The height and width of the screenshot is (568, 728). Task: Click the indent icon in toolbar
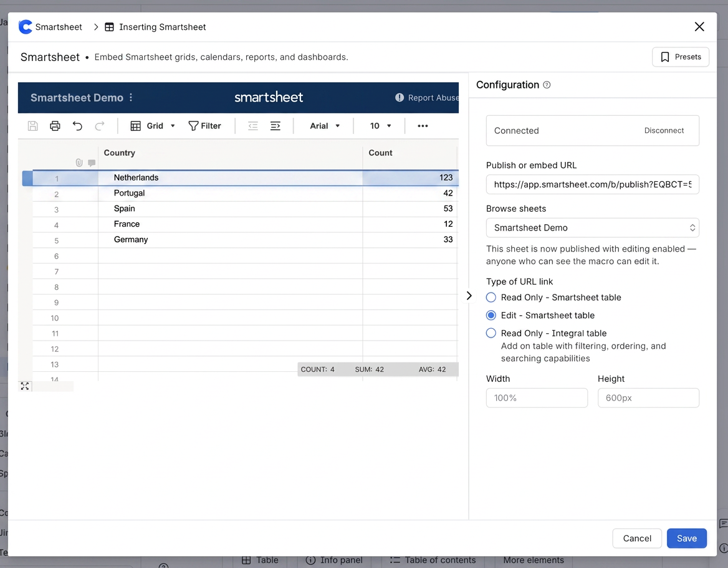click(x=275, y=126)
